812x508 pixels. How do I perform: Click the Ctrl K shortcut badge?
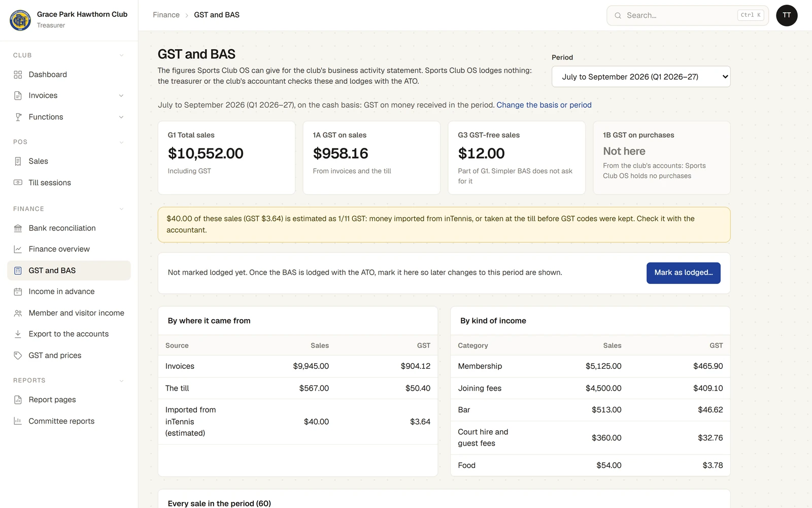tap(751, 15)
